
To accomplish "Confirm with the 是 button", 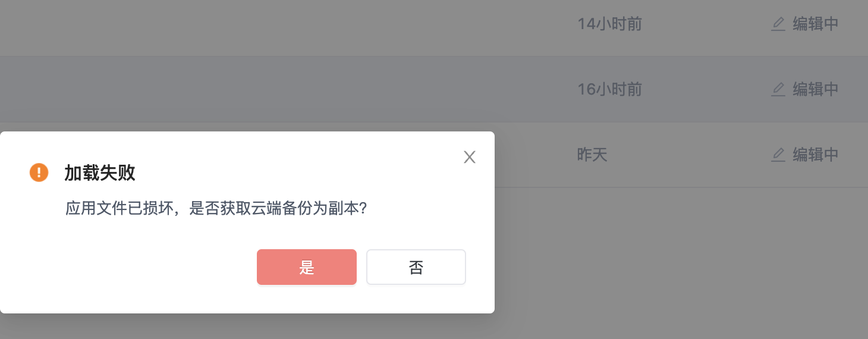I will coord(307,267).
